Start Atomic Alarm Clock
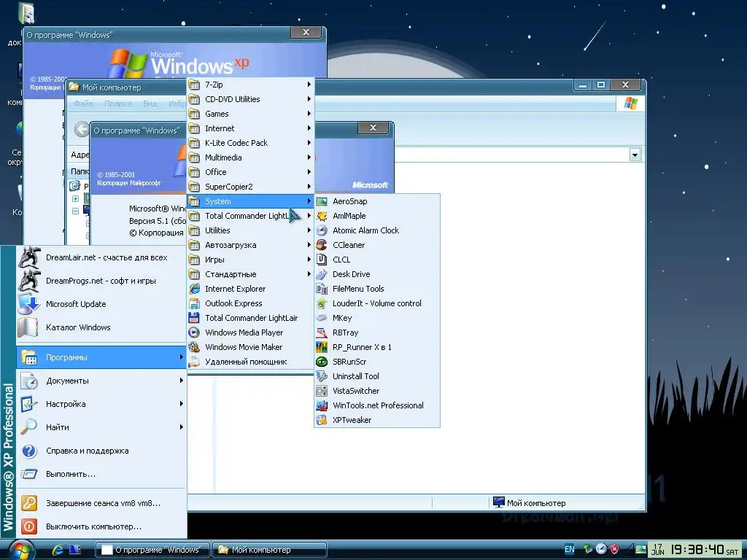 (x=377, y=230)
